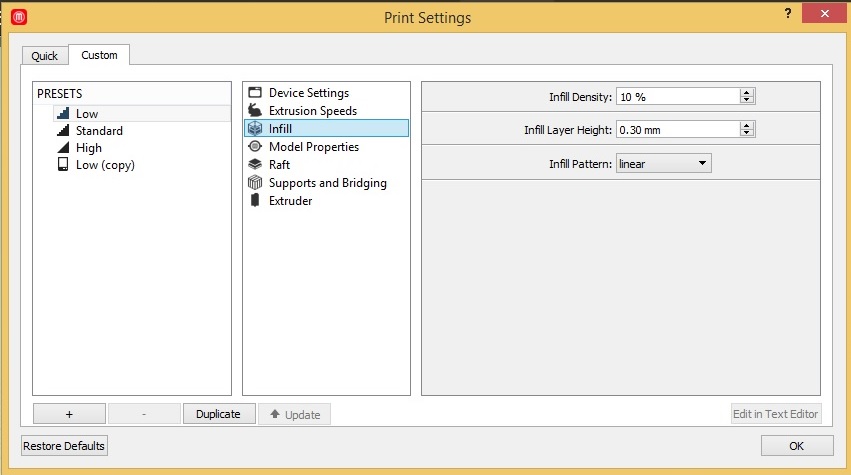Switch to the Quick tab
Screen dimensions: 851x475
45,56
